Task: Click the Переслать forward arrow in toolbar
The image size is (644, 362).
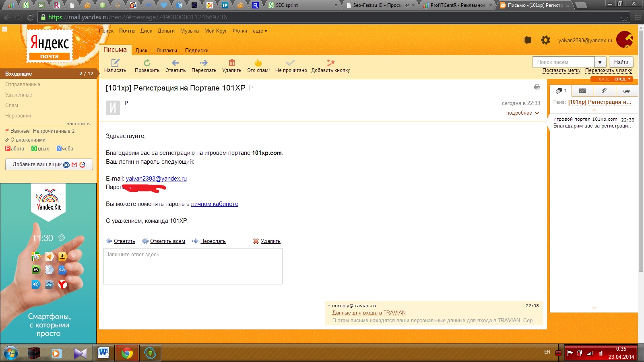Action: click(204, 63)
